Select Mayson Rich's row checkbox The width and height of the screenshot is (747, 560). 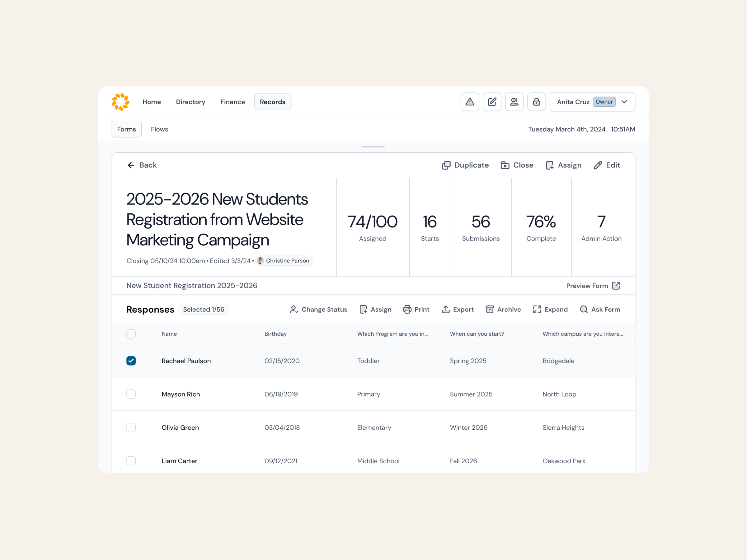[x=131, y=394]
